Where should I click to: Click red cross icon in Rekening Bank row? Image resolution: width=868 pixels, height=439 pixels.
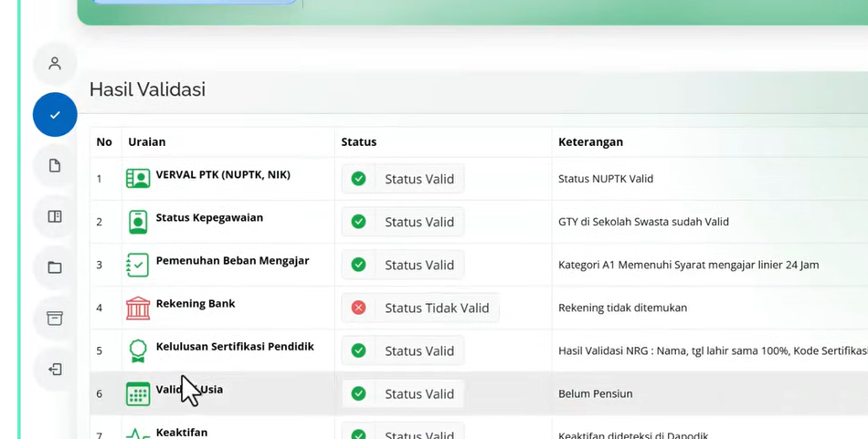pyautogui.click(x=358, y=308)
